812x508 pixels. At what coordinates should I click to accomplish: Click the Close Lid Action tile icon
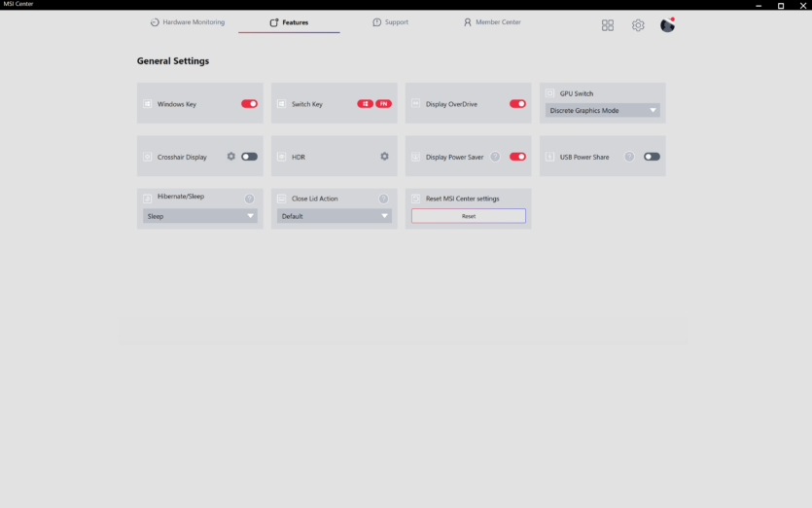[281, 199]
